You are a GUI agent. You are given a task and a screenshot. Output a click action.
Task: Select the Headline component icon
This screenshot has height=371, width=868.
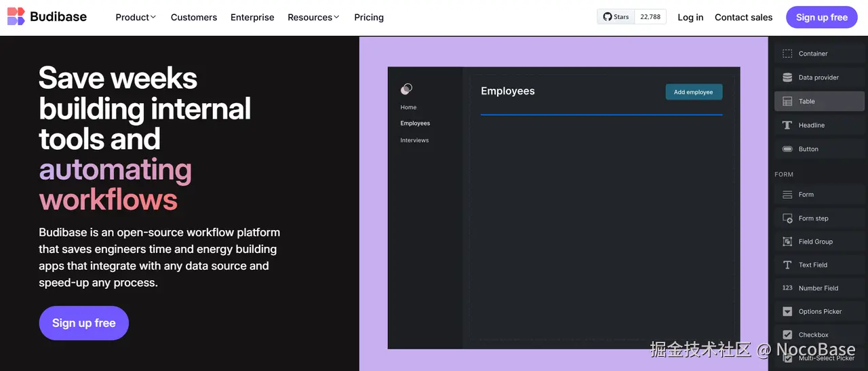point(787,125)
